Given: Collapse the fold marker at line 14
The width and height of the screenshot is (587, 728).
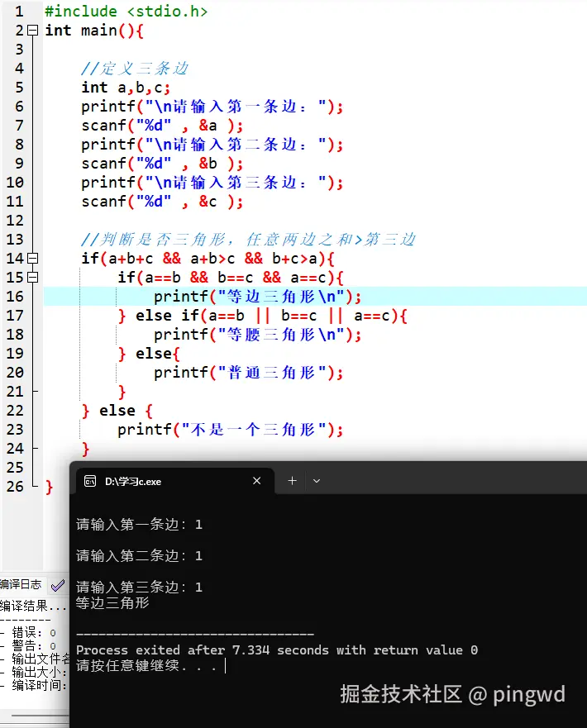Looking at the screenshot, I should (x=32, y=258).
